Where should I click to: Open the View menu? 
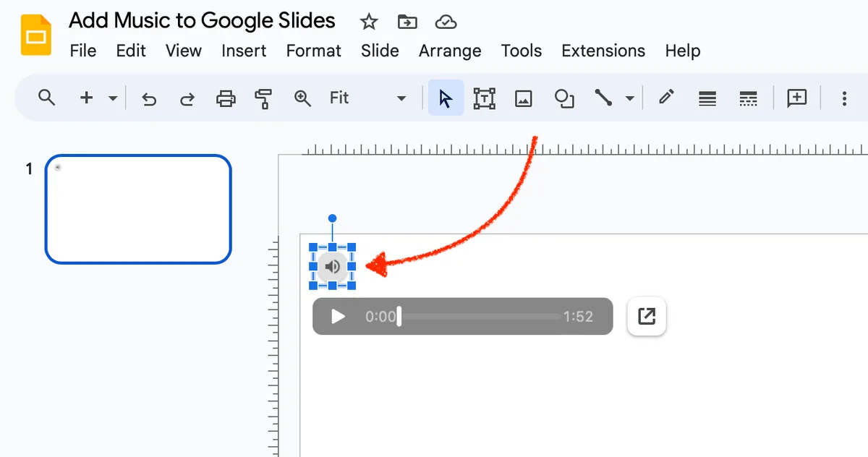click(184, 51)
